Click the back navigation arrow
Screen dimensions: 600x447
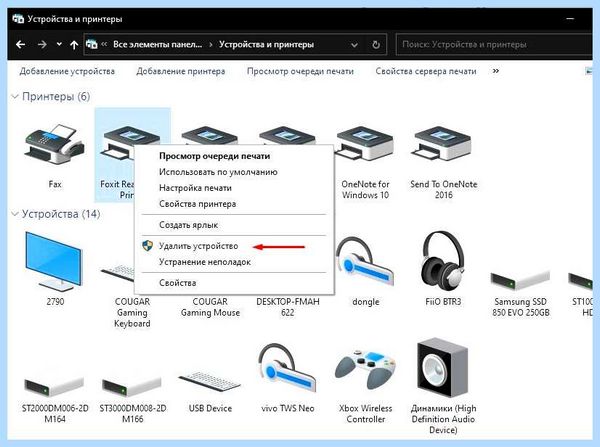[x=21, y=45]
